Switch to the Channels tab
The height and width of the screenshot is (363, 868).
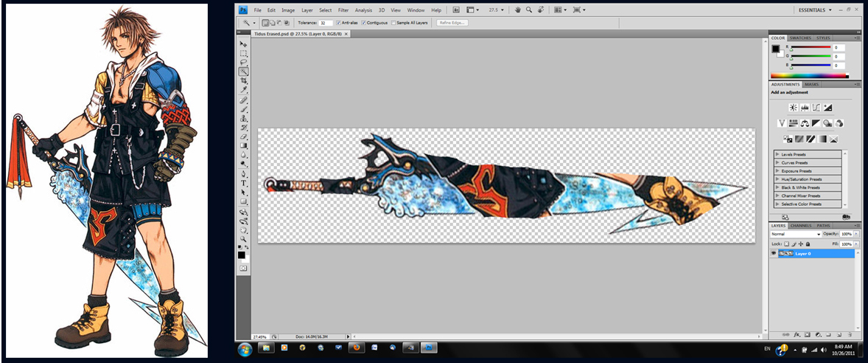[800, 226]
